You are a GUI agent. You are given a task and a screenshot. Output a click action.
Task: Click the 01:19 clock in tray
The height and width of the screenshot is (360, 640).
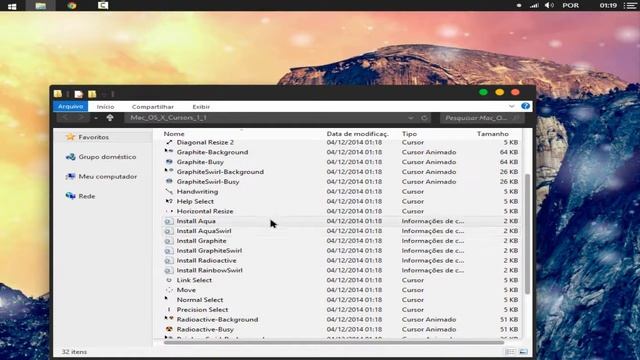(x=608, y=5)
